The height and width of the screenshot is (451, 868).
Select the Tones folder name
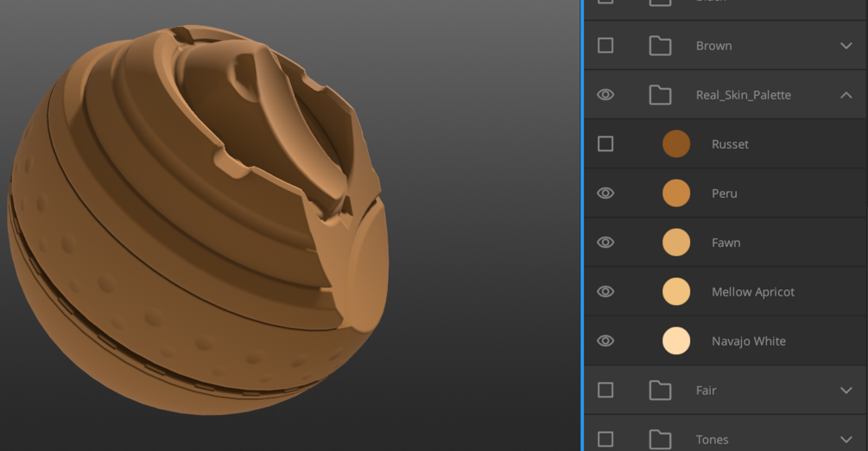[x=713, y=440]
